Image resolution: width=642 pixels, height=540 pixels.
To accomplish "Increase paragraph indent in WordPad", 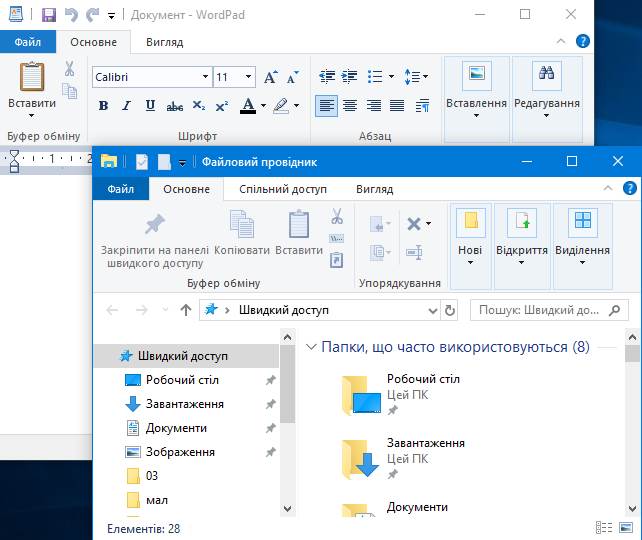I will click(x=349, y=76).
